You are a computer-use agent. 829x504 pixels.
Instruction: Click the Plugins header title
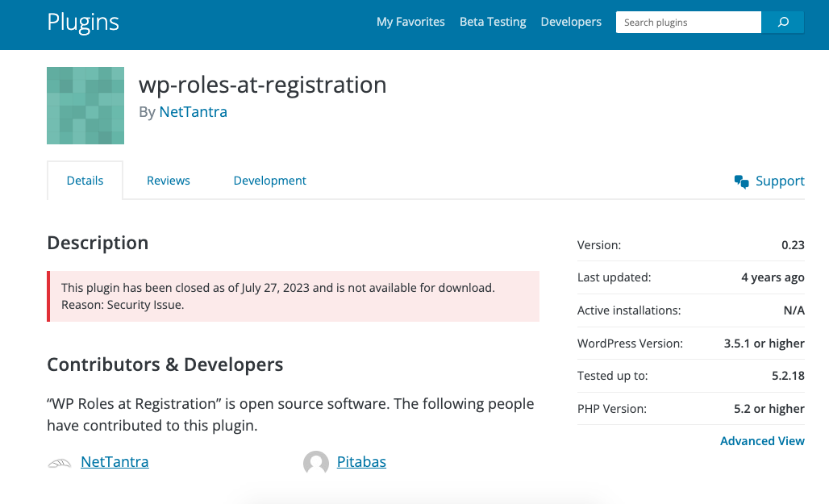point(83,22)
